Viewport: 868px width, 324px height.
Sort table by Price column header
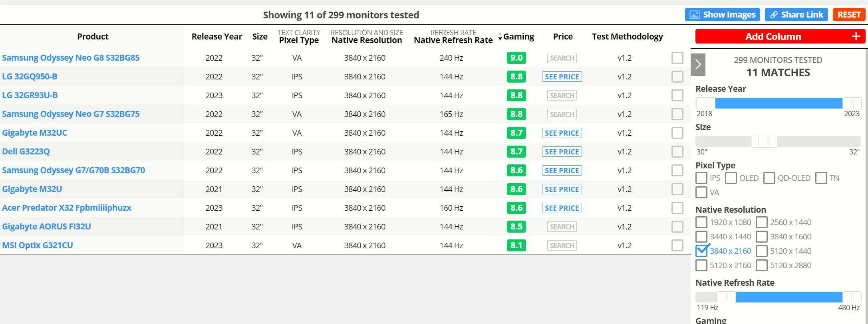click(x=563, y=37)
